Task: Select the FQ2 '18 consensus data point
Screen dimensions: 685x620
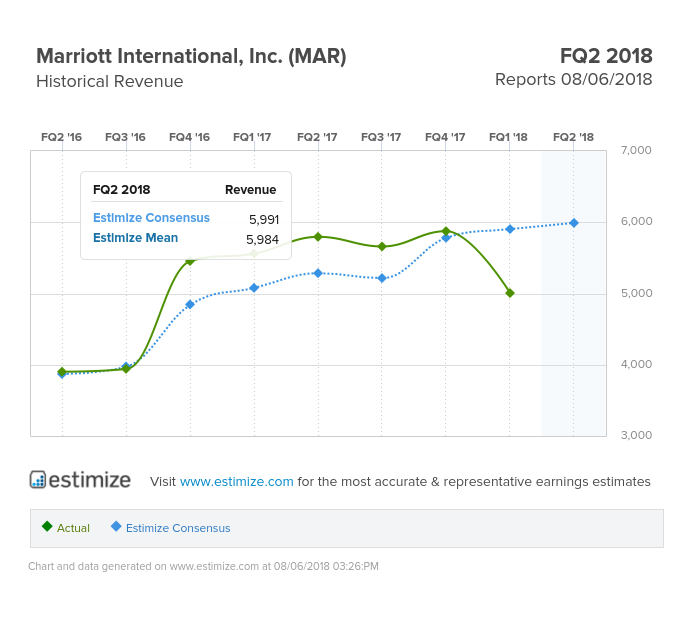Action: point(574,223)
